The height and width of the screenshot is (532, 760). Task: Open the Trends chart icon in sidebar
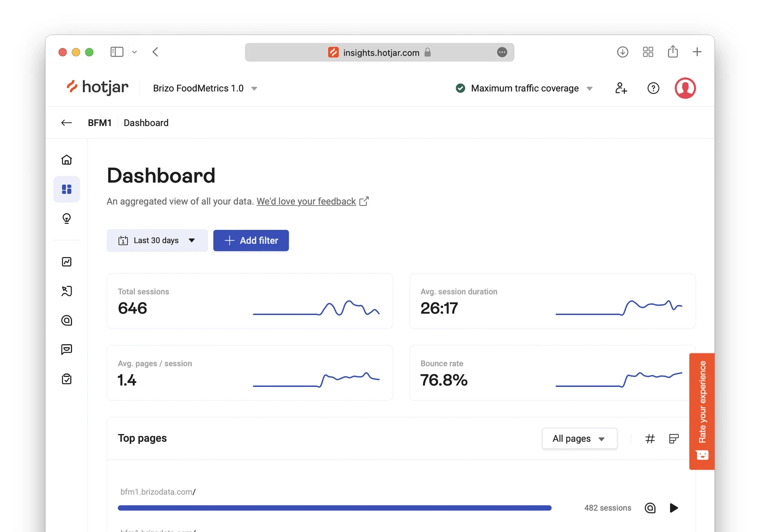66,262
